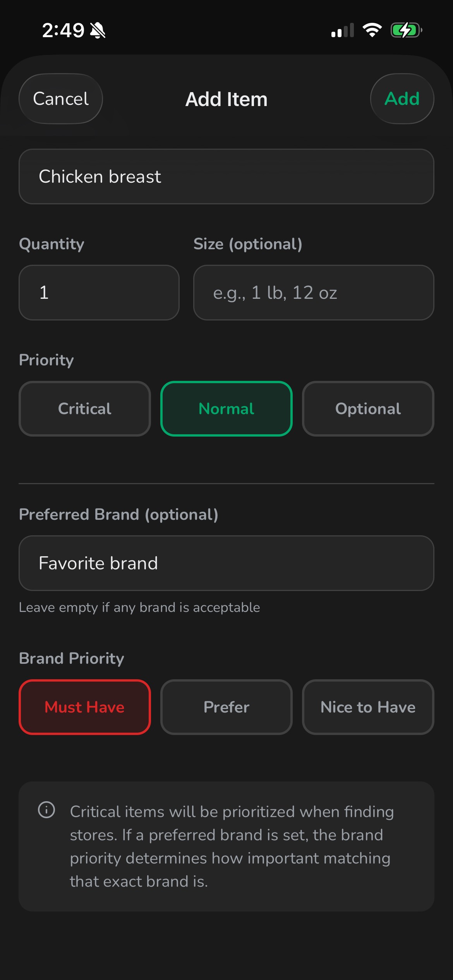
Task: Tap the silent mode bell icon
Action: click(98, 30)
